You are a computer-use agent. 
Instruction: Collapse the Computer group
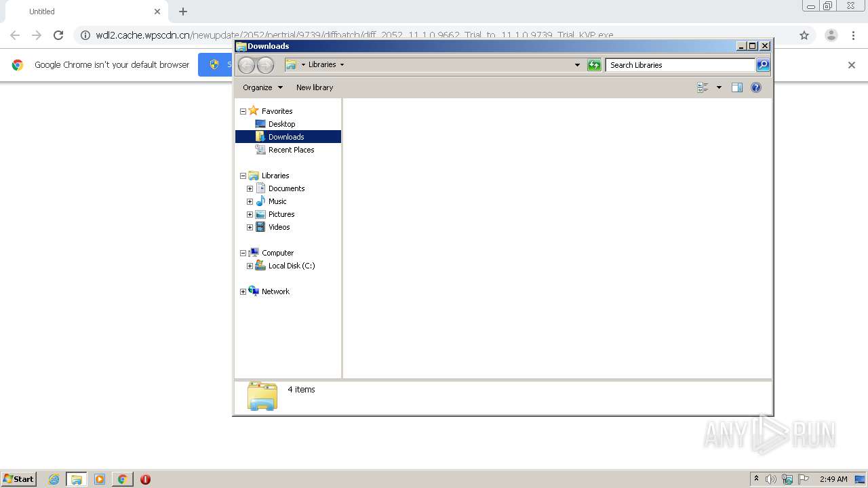click(243, 253)
